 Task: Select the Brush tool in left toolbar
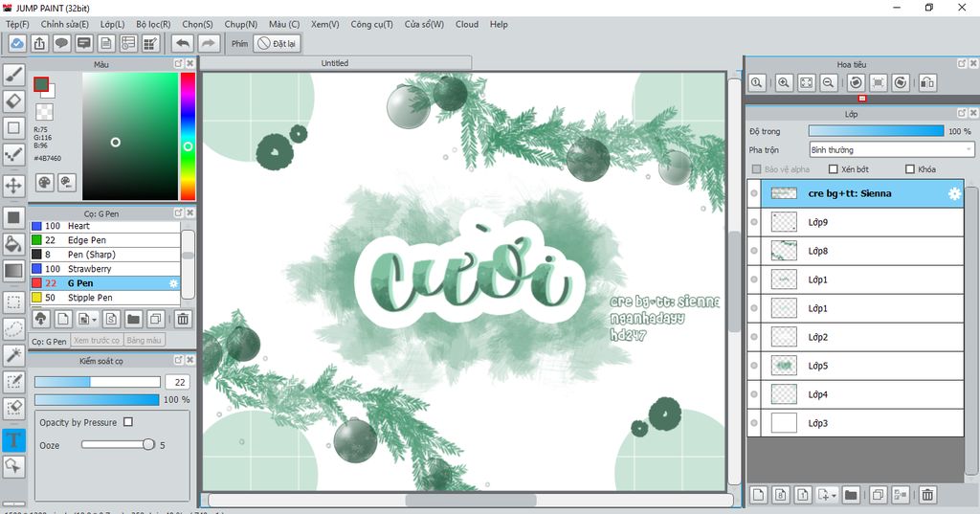click(13, 75)
